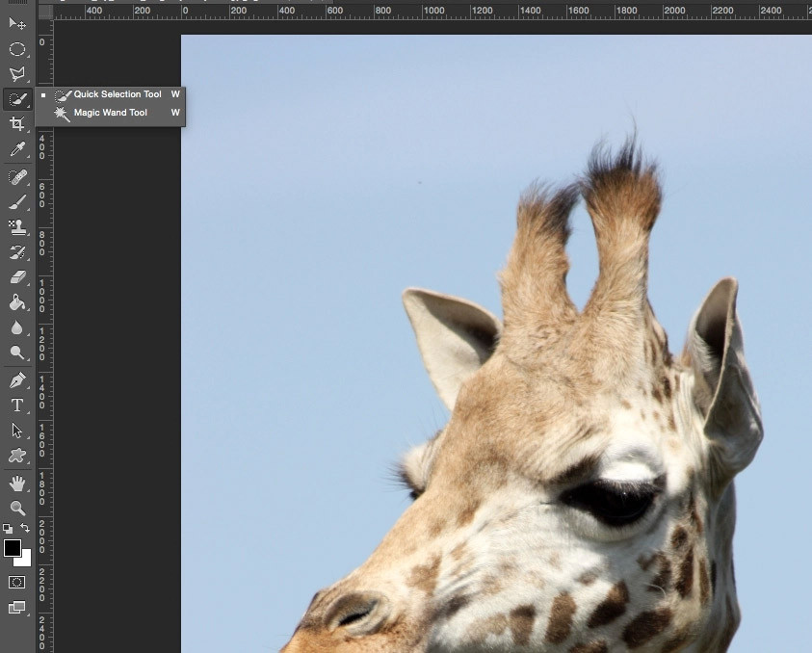
Task: Select the Spot Healing Brush tool
Action: (16, 177)
